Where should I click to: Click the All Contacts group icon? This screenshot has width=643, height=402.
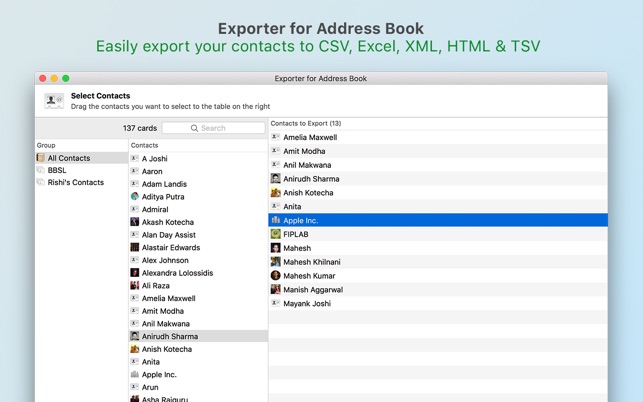41,158
